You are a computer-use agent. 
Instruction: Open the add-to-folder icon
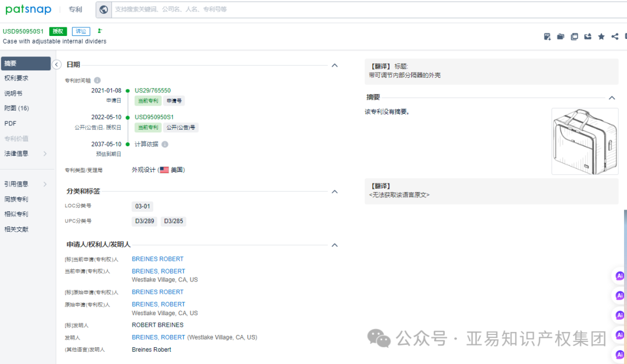pyautogui.click(x=560, y=36)
